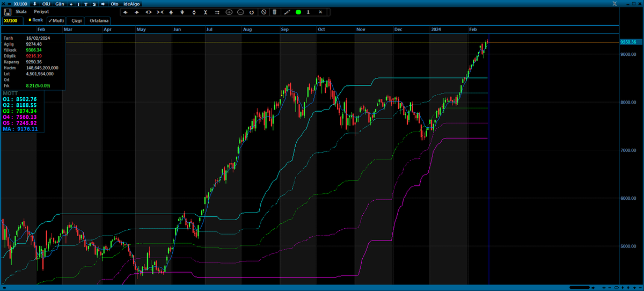
Task: Open the XU100 symbol selector in title bar
Action: click(x=20, y=4)
